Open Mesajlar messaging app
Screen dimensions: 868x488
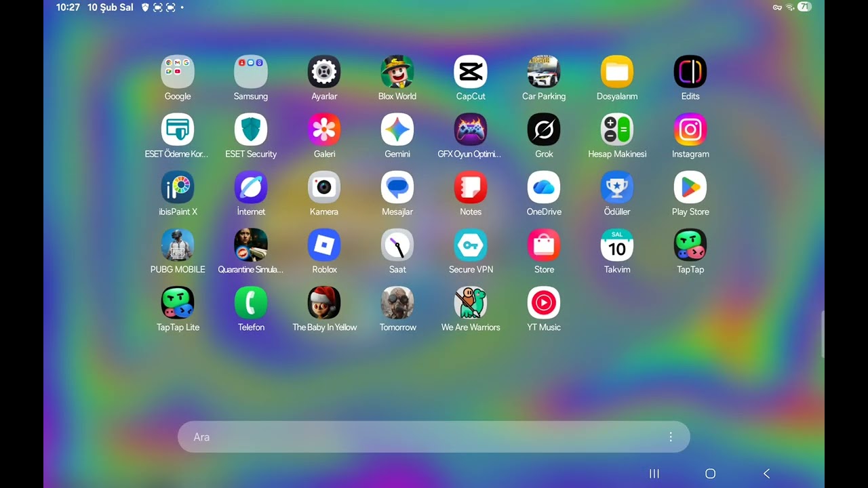tap(397, 187)
